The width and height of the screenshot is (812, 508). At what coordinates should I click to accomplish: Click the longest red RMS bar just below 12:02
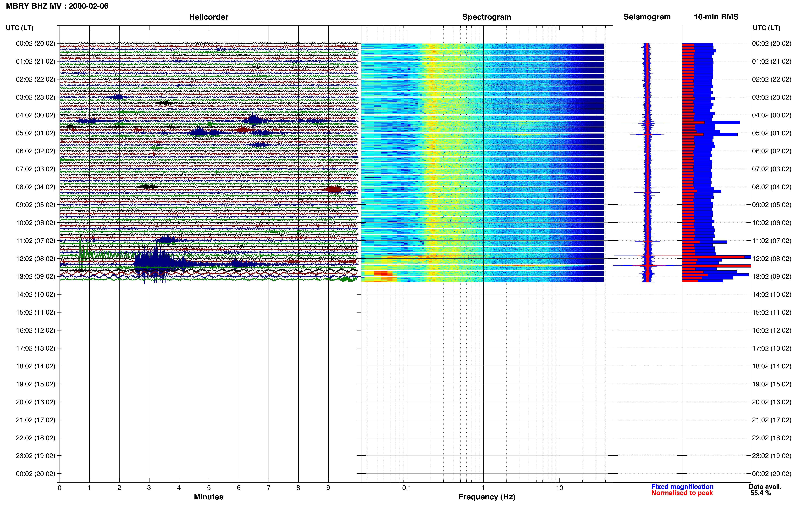pyautogui.click(x=716, y=266)
